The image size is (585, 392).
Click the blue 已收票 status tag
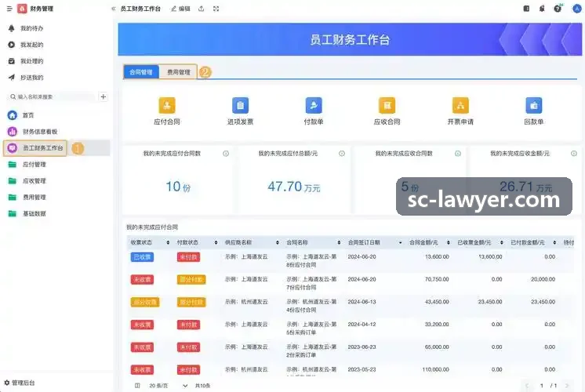pos(142,257)
